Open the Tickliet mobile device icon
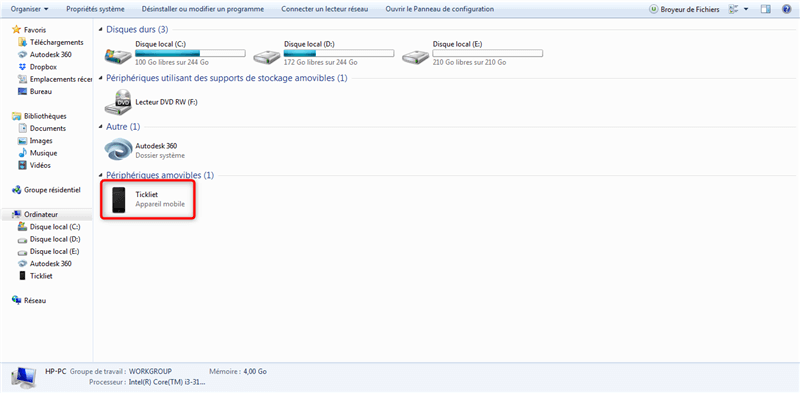Viewport: 800px width, 393px height. [x=119, y=200]
